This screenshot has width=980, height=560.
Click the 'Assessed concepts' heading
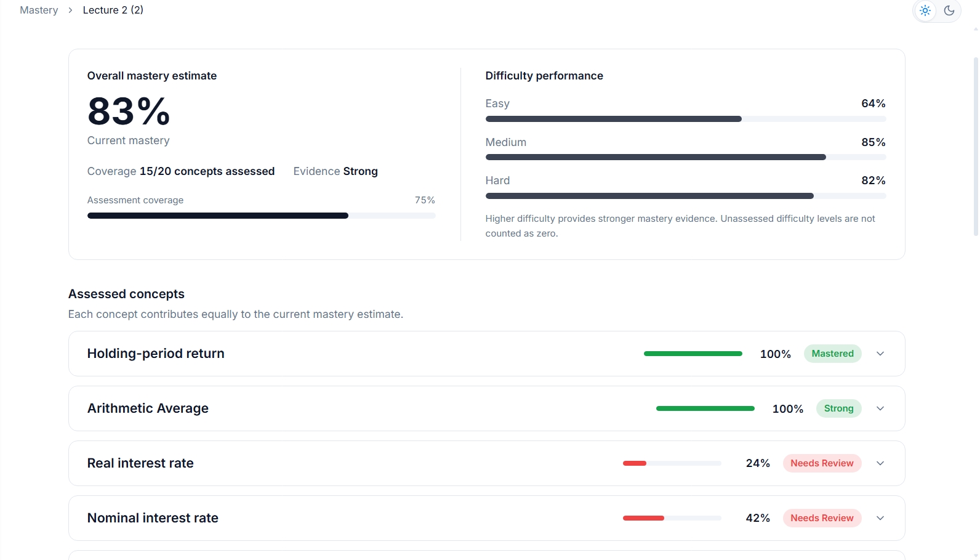(x=126, y=294)
